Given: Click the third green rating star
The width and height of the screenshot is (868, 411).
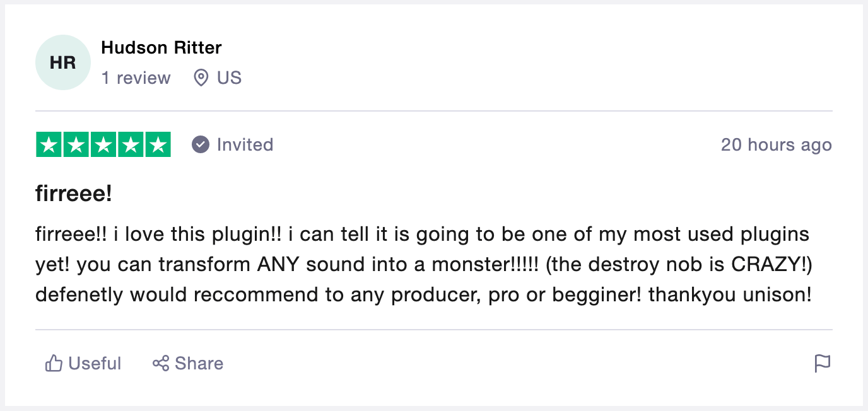Looking at the screenshot, I should 103,145.
